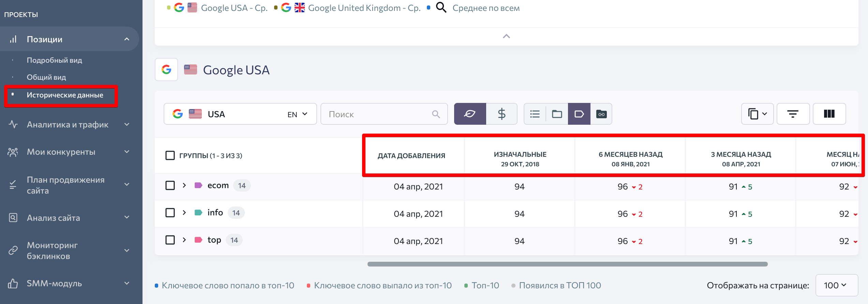Click the 3 МЕСЯЦА НАЗАД column header
868x304 pixels.
[x=741, y=159]
